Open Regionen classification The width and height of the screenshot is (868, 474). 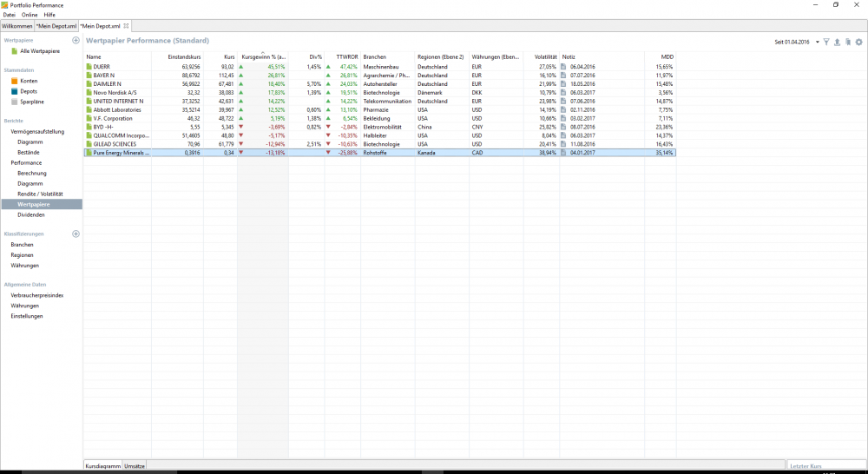pyautogui.click(x=23, y=255)
